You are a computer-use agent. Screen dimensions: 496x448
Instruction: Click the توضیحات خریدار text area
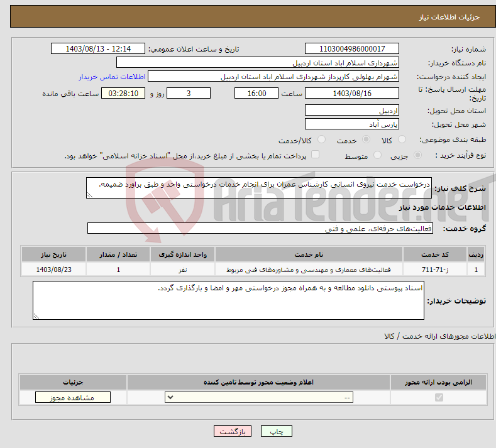[228, 300]
